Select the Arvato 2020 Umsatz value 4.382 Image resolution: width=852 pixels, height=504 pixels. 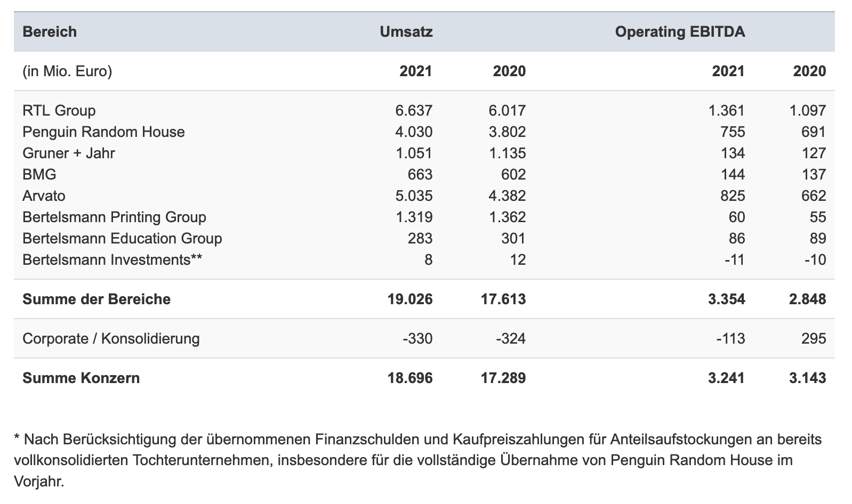507,196
